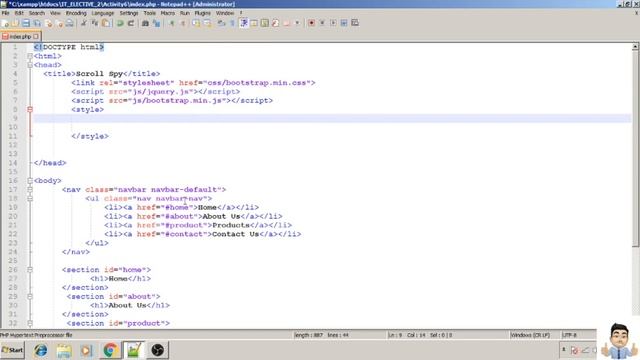Image resolution: width=640 pixels, height=360 pixels.
Task: Open the Windows Start button
Action: click(x=12, y=350)
